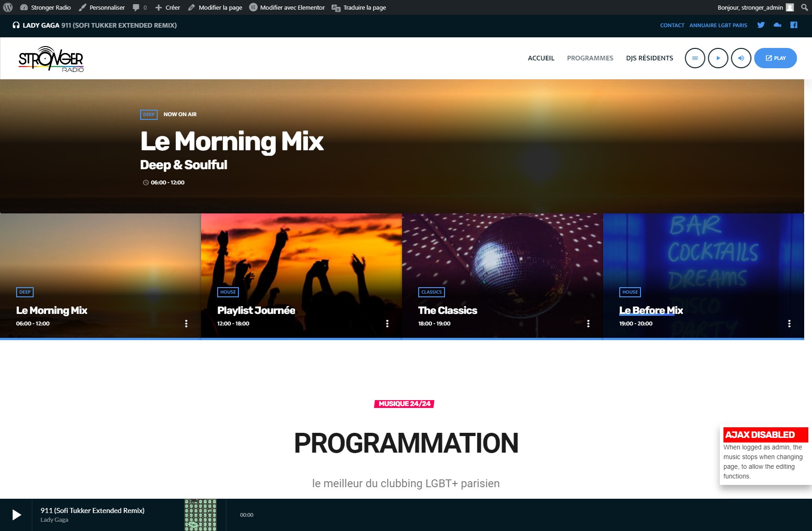Click the 00:00 time in player
Screen dimensions: 812x531
pyautogui.click(x=246, y=515)
